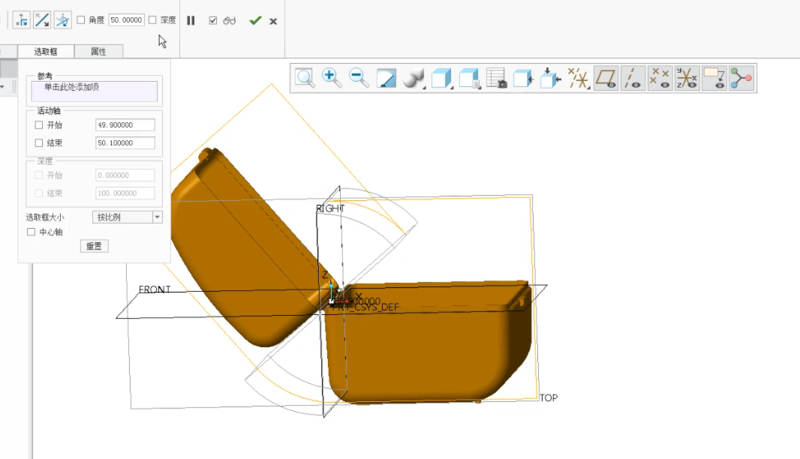Click the cube with inward arrows icon

point(550,78)
